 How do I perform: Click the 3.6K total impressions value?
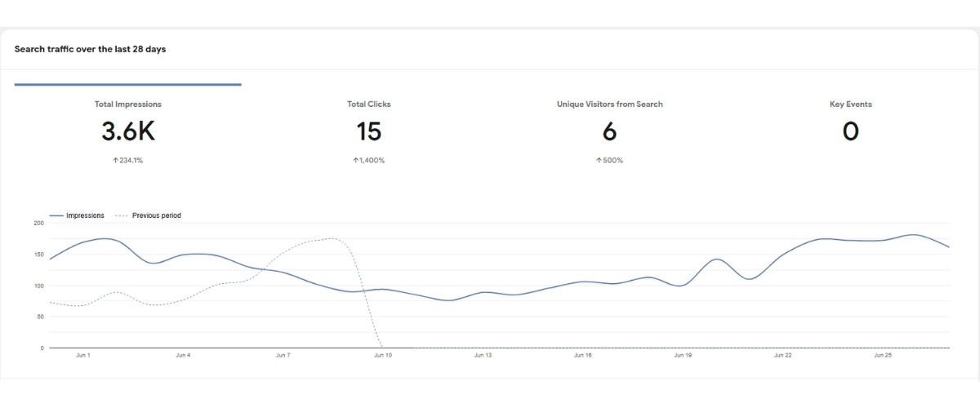pyautogui.click(x=128, y=131)
